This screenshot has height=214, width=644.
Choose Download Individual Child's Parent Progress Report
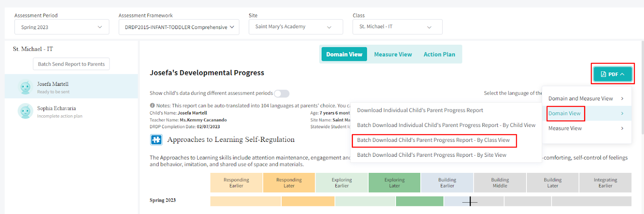coord(420,110)
